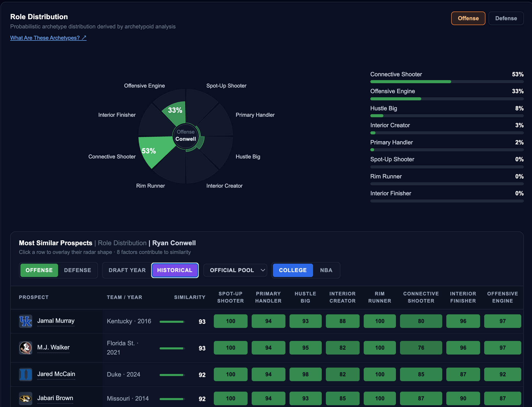532x407 pixels.
Task: Click the Kentucky logo beside Jamal Murray
Action: (x=26, y=321)
